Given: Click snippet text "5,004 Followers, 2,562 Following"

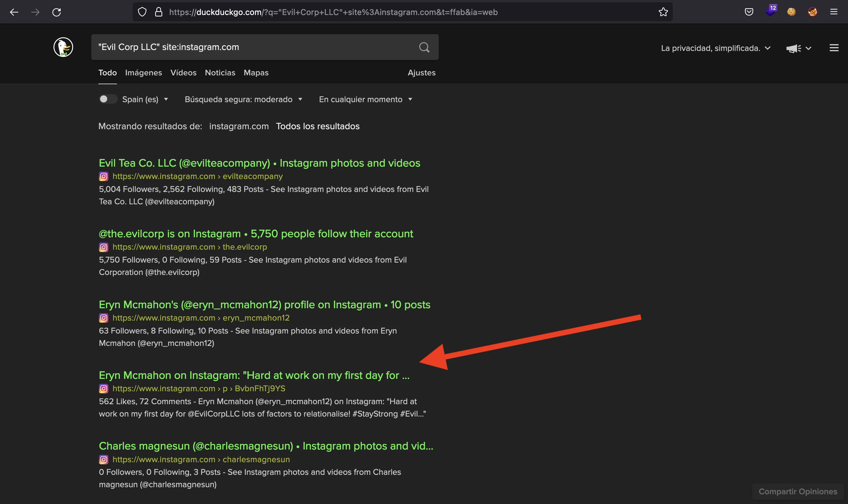Looking at the screenshot, I should pyautogui.click(x=161, y=189).
